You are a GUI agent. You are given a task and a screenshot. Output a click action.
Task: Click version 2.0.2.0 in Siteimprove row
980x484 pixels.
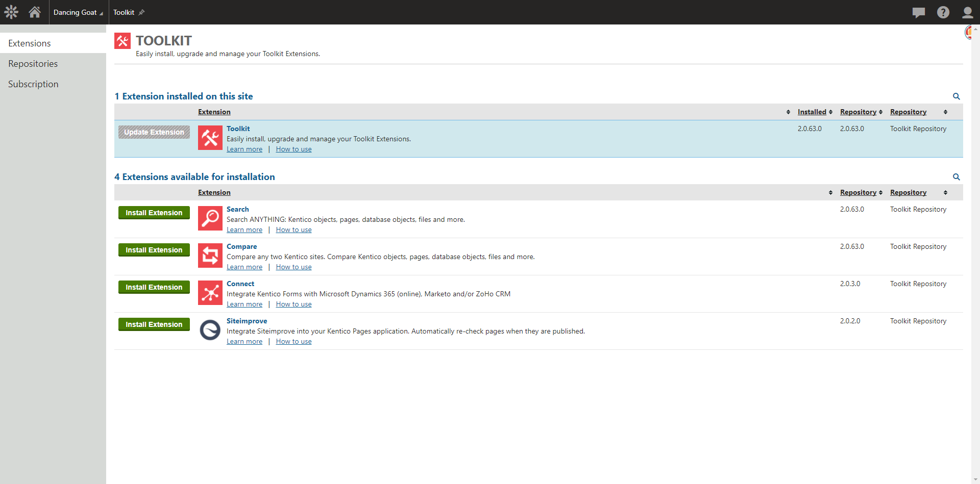850,321
